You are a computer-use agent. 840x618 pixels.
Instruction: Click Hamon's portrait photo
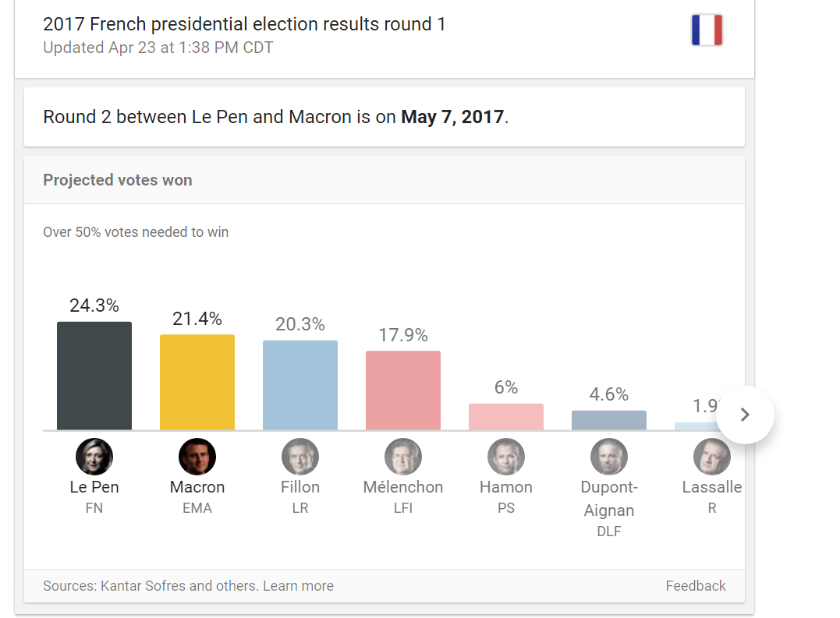coord(506,457)
